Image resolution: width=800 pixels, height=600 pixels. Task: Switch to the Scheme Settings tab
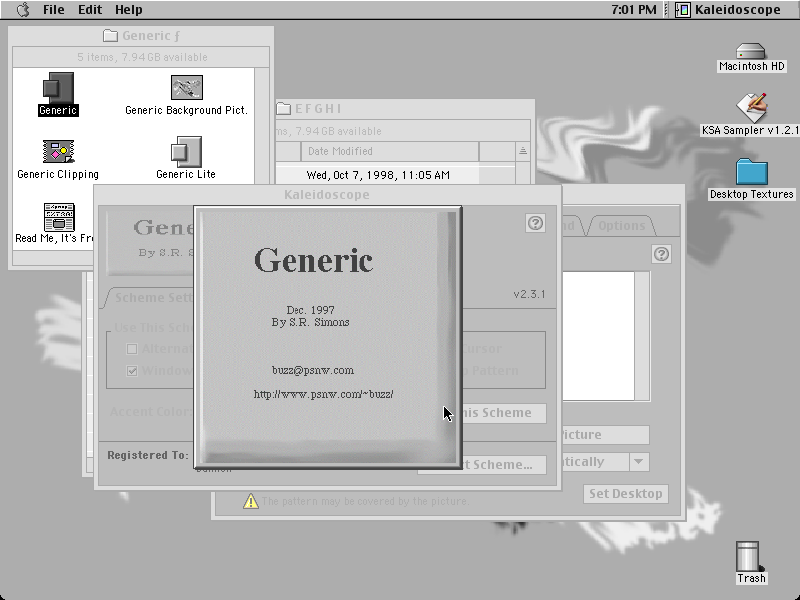(x=151, y=298)
